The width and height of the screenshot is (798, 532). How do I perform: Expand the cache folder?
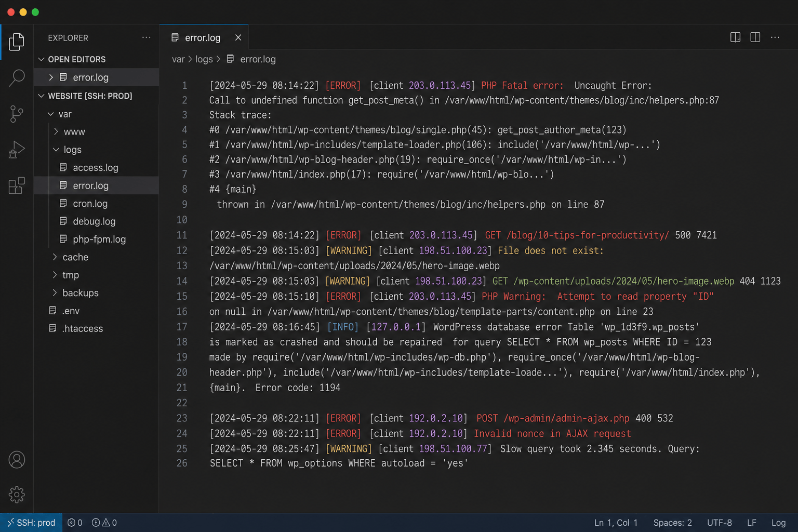click(55, 257)
